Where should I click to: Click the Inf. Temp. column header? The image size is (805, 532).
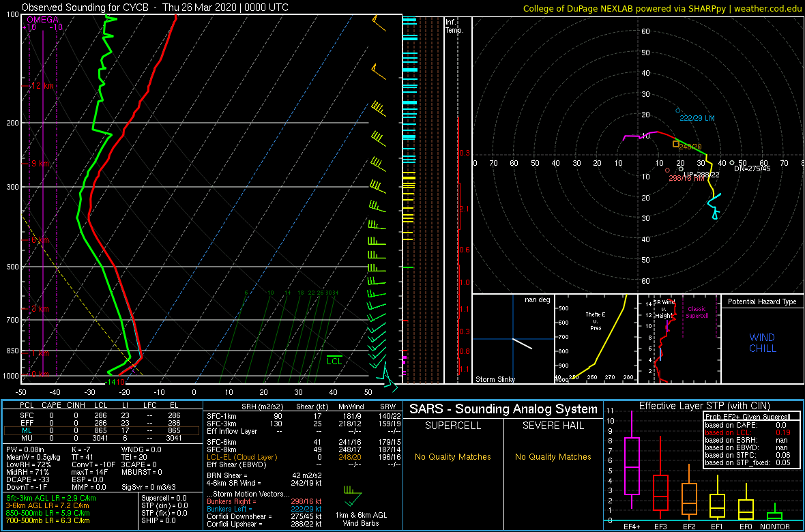pyautogui.click(x=455, y=26)
